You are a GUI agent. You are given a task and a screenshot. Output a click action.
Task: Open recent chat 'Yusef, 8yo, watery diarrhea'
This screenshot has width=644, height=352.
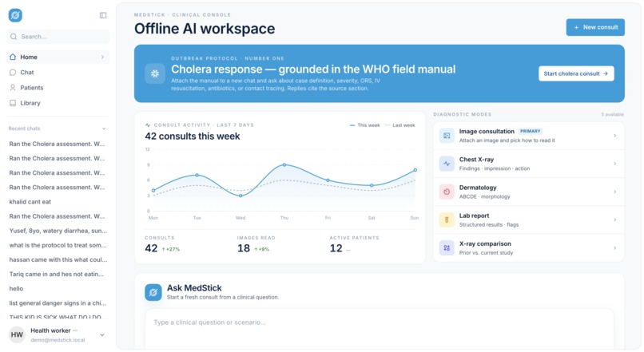[58, 231]
